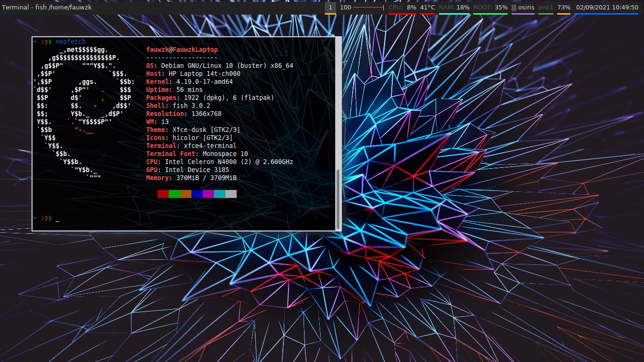Click the ROOT 35% disk indicator
644x362 pixels.
490,8
